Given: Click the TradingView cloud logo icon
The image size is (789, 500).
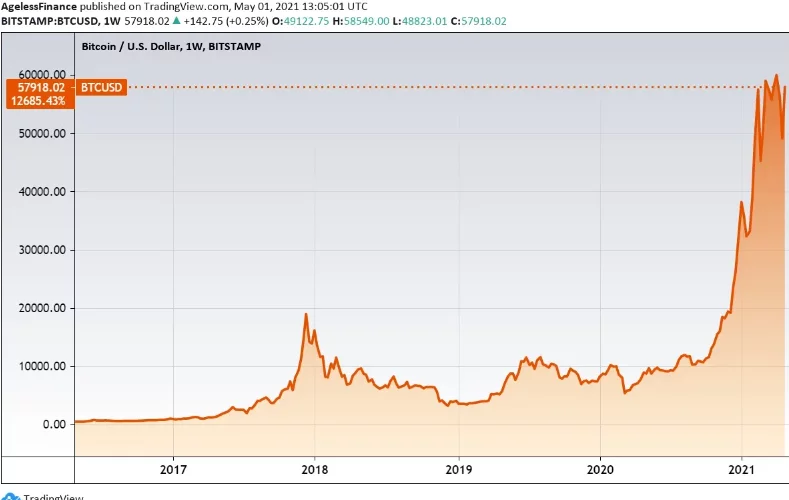Looking at the screenshot, I should coord(10,495).
